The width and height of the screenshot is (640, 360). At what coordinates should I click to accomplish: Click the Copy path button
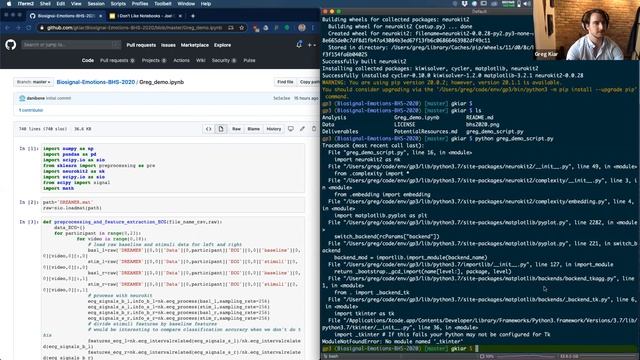coord(309,82)
